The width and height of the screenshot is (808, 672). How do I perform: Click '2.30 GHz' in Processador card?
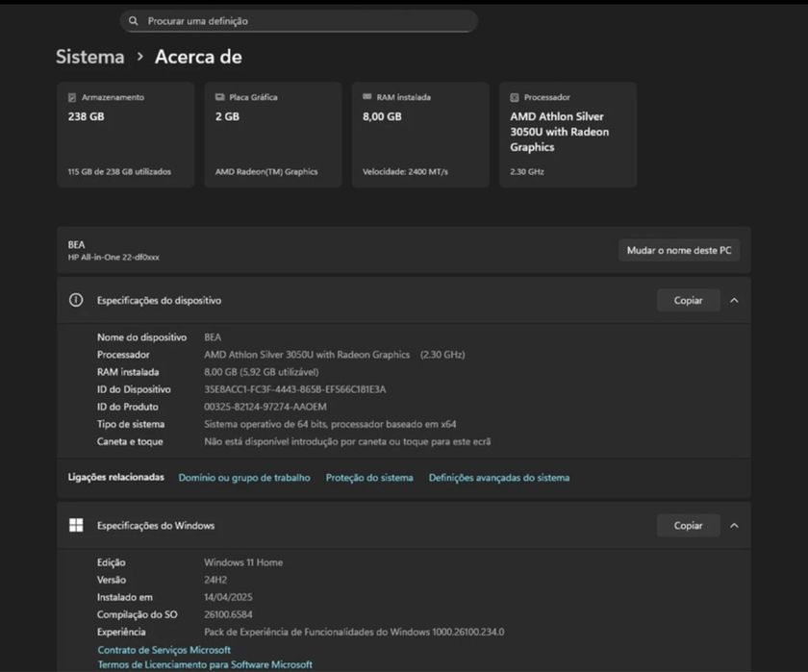527,171
